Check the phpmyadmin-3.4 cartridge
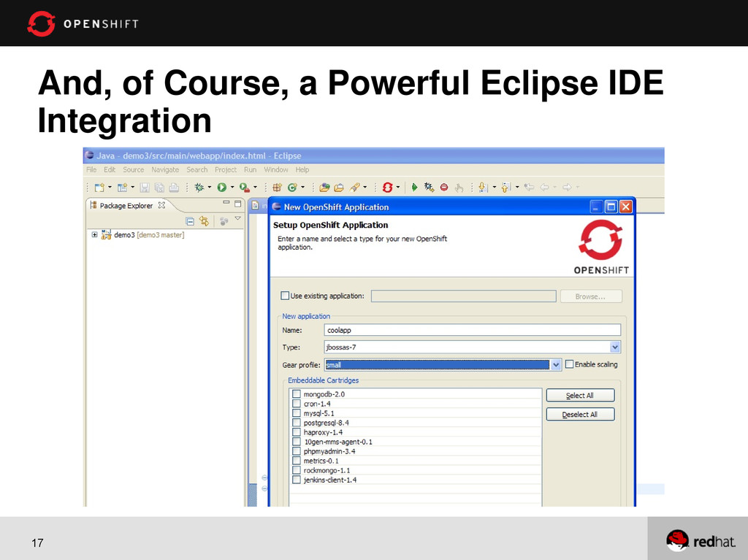Image resolution: width=748 pixels, height=560 pixels. (297, 451)
